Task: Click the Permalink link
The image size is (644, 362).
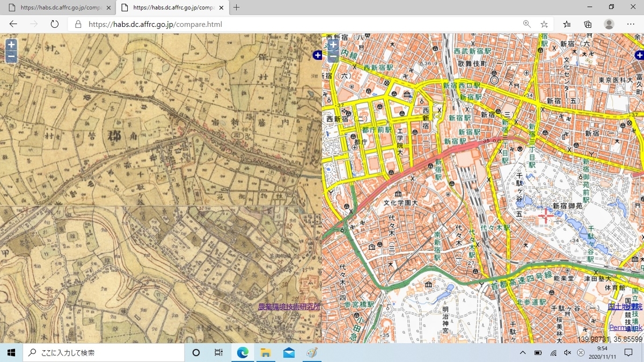Action: point(626,328)
